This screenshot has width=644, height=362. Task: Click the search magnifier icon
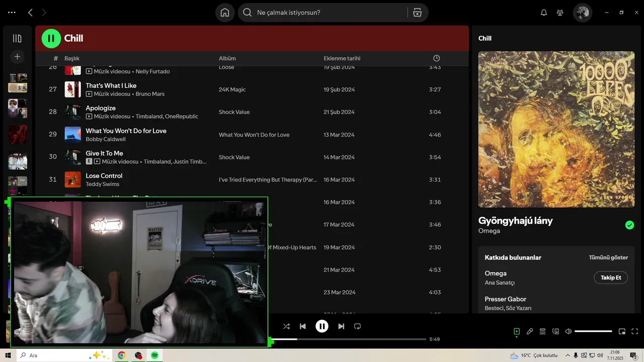click(x=247, y=13)
